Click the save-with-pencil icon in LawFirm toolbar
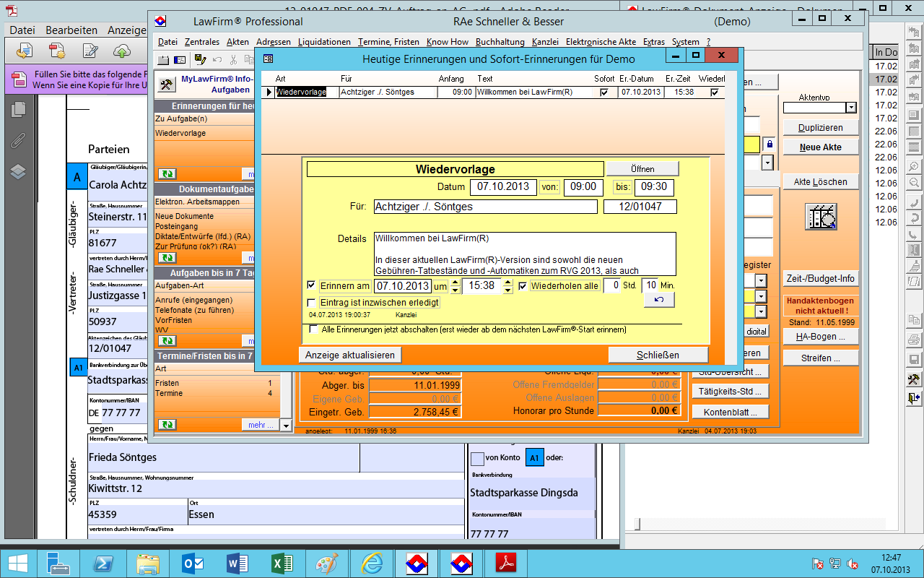 pos(200,60)
